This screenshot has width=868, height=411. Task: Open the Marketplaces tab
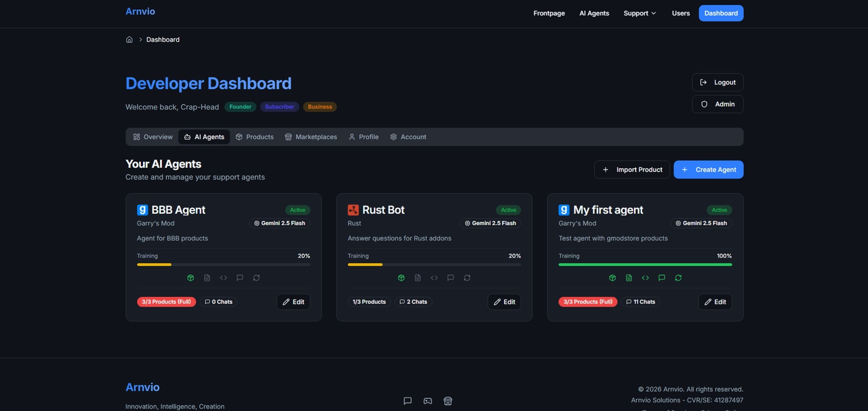(311, 137)
